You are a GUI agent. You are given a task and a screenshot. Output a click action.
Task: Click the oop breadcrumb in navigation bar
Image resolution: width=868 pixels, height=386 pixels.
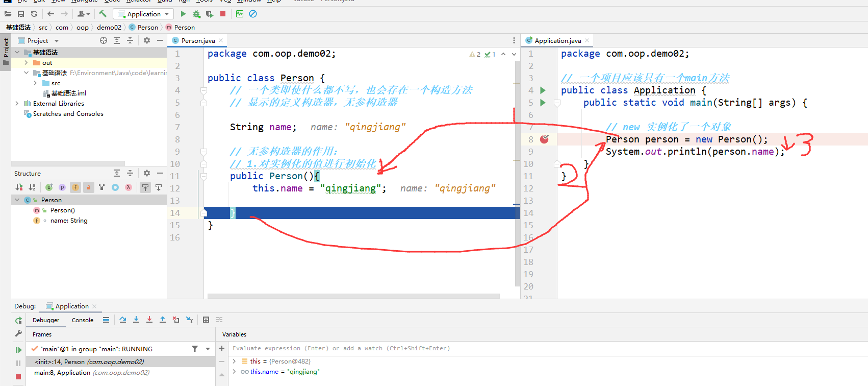pos(82,27)
